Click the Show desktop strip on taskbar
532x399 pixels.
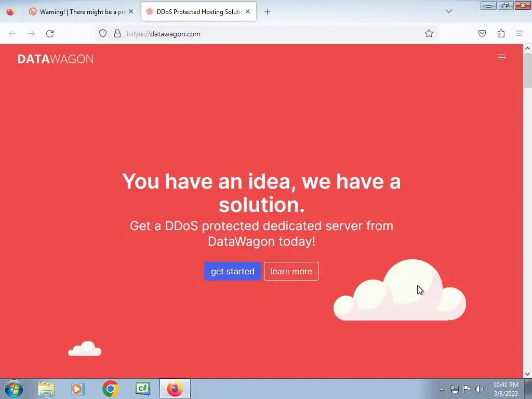tap(528, 389)
